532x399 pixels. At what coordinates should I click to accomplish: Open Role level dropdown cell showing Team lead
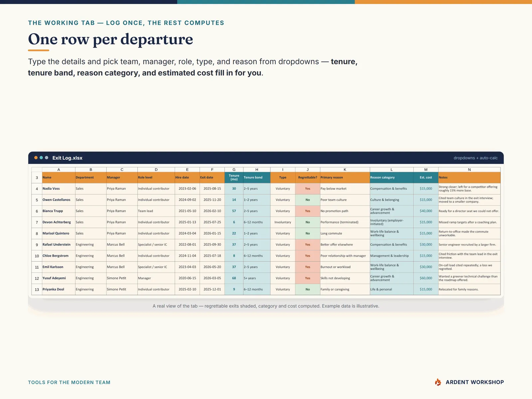[x=156, y=211]
